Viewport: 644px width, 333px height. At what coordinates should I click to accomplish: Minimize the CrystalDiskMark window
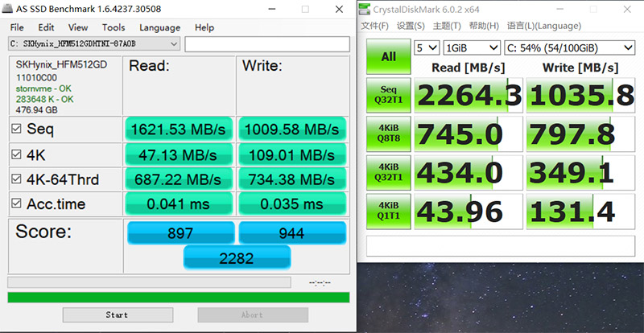(559, 9)
